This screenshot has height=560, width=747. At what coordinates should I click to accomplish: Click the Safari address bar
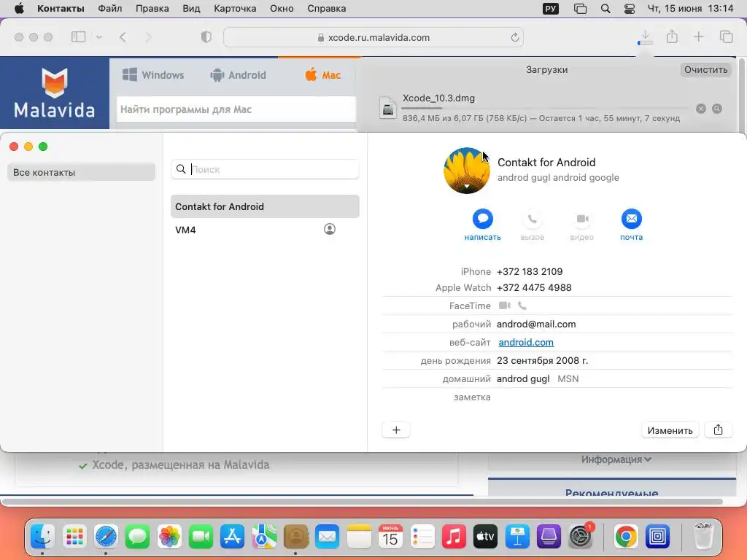[373, 37]
